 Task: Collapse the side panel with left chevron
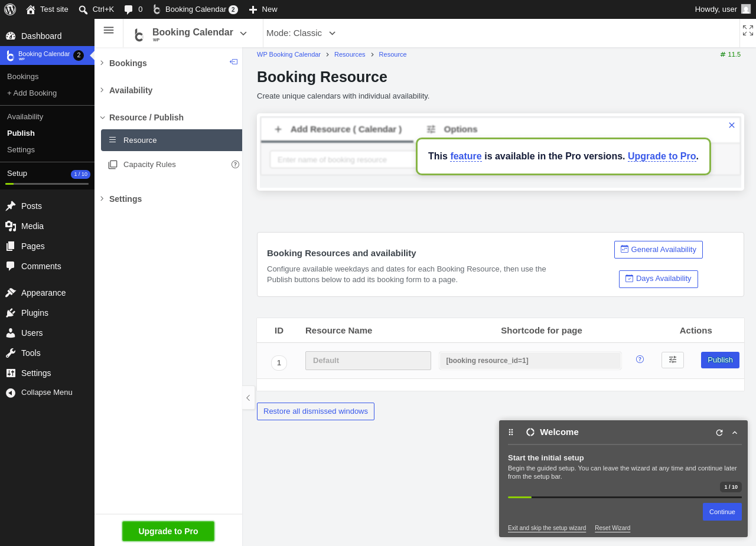[249, 397]
